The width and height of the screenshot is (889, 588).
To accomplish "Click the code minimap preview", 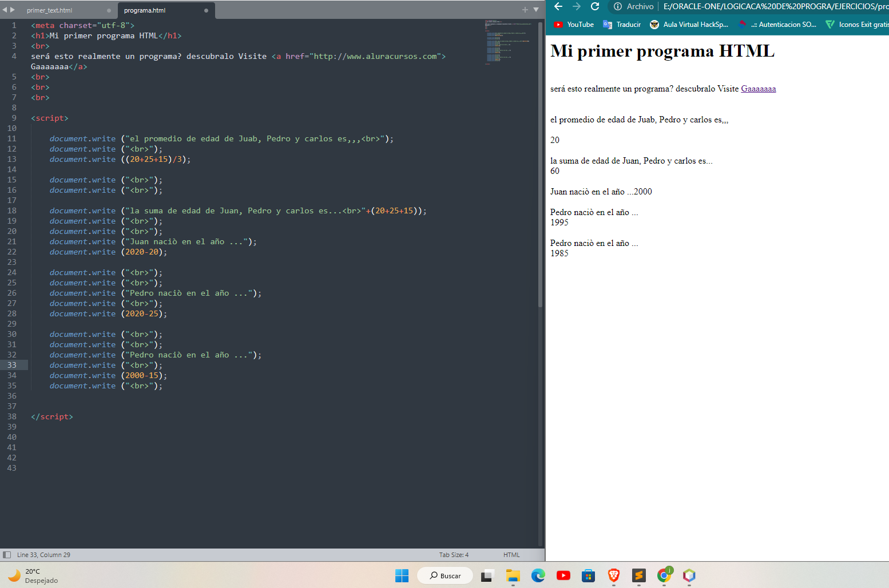I will pos(509,42).
